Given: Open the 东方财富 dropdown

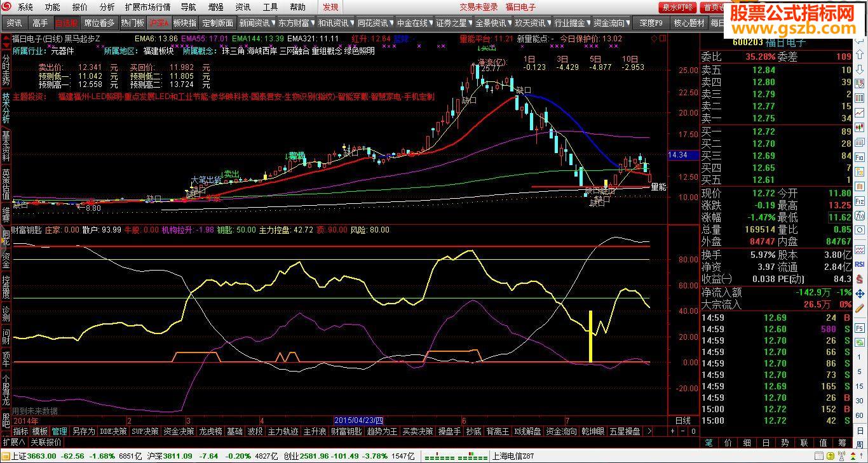Looking at the screenshot, I should point(296,23).
